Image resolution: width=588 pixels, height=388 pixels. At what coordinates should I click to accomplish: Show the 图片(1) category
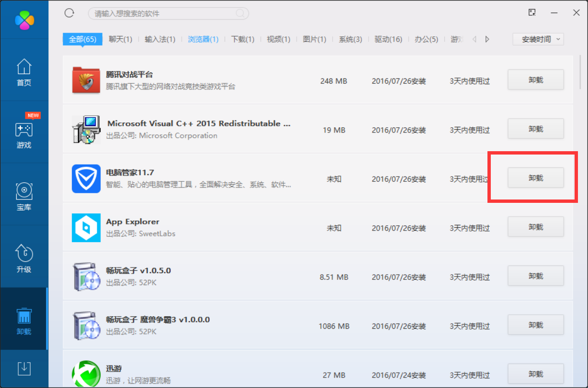pos(315,39)
